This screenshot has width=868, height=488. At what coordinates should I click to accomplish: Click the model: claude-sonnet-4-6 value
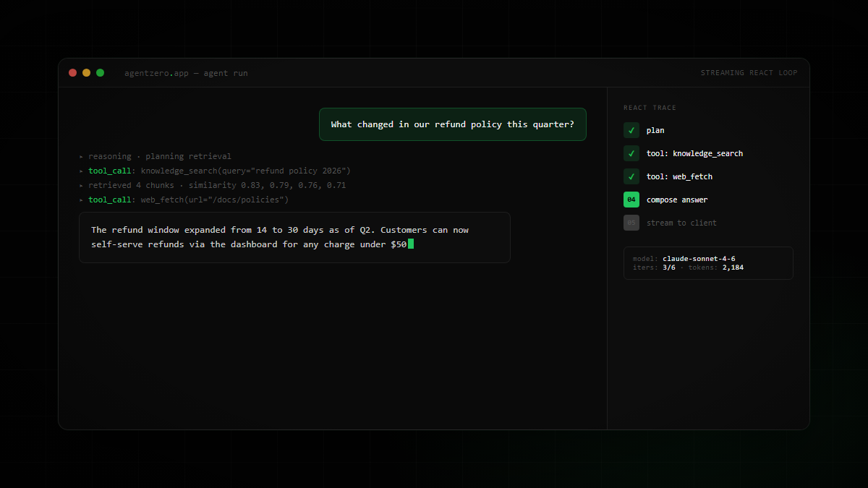click(699, 259)
